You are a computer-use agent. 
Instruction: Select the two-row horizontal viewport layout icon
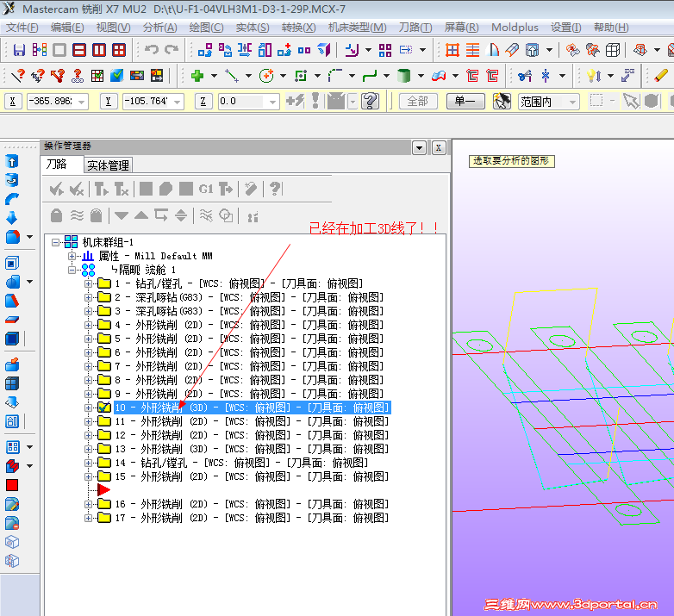point(79,50)
